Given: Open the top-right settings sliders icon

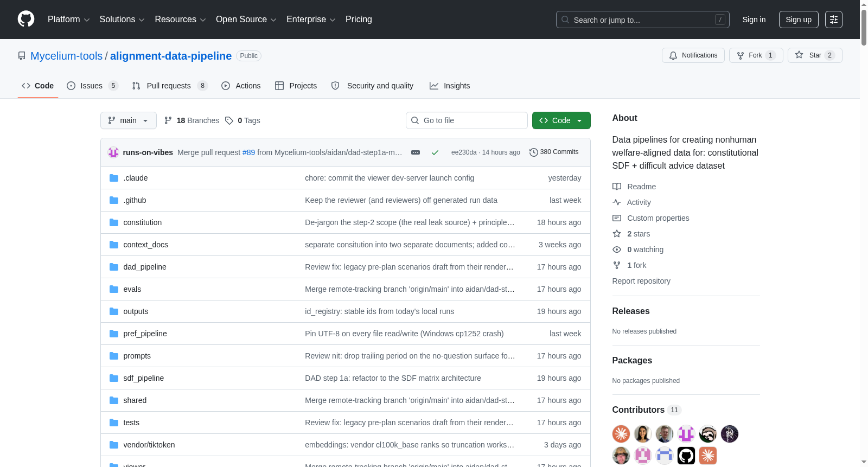Looking at the screenshot, I should click(x=834, y=20).
